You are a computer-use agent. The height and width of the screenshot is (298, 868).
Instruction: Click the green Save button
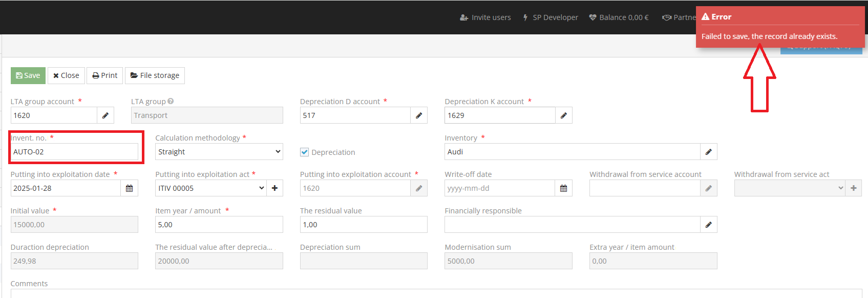pos(28,75)
